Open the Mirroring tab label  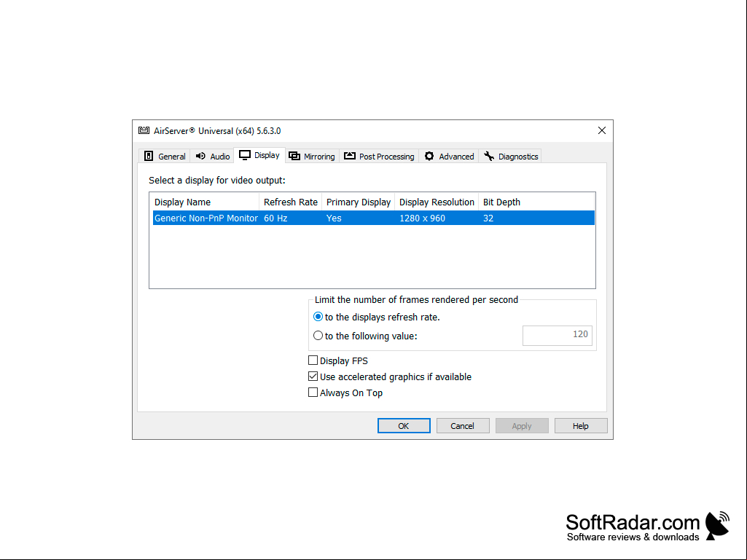(x=319, y=157)
